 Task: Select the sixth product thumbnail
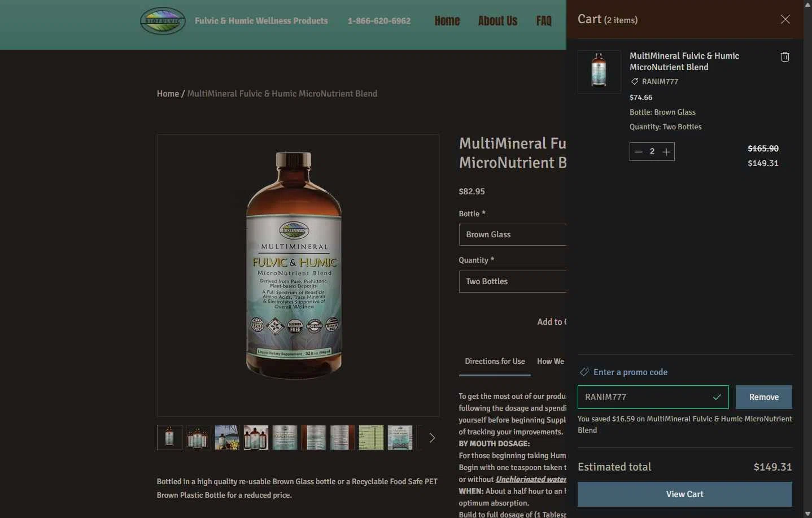(x=313, y=438)
